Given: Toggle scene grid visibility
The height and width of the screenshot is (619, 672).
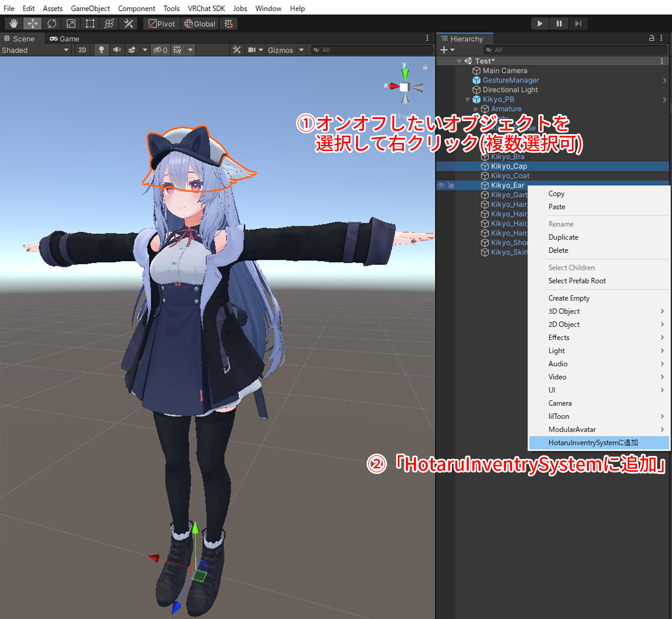Looking at the screenshot, I should 177,50.
